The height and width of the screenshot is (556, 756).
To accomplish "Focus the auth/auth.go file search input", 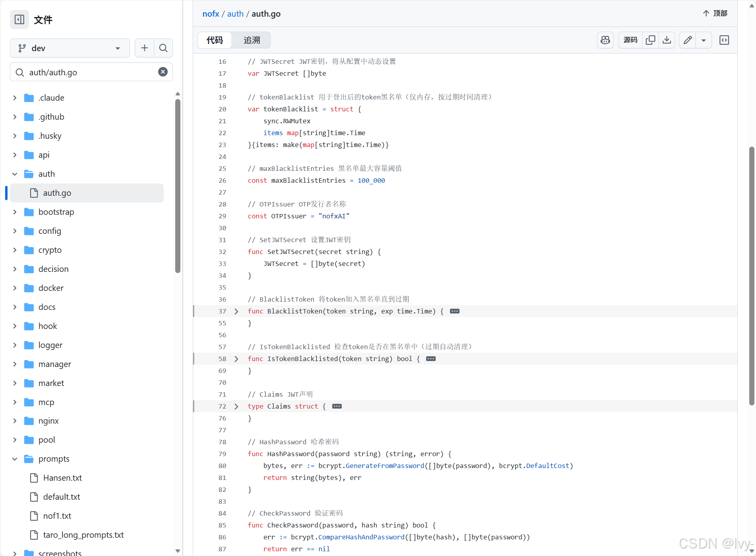I will tap(91, 72).
